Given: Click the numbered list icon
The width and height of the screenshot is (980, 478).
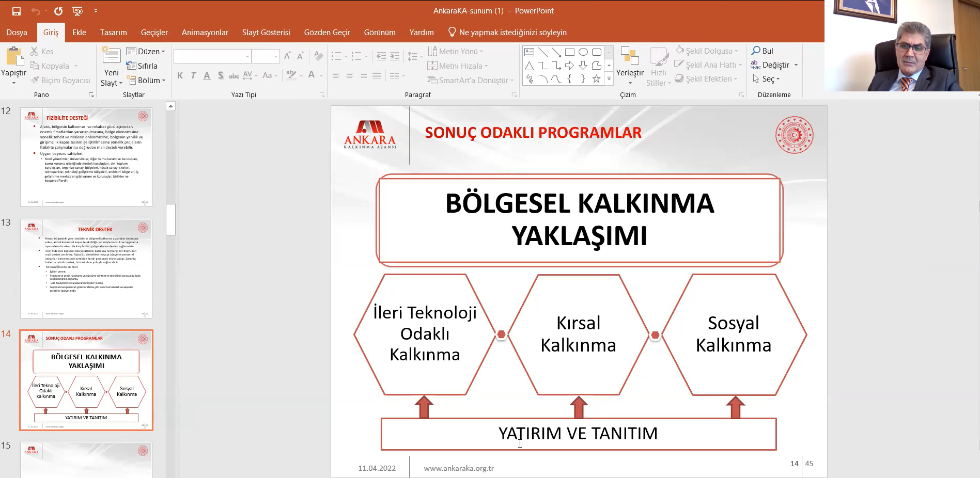Looking at the screenshot, I should click(356, 56).
